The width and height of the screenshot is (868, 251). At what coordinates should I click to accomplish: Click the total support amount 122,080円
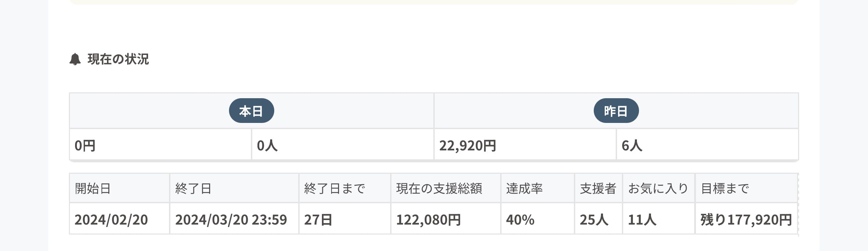(429, 220)
